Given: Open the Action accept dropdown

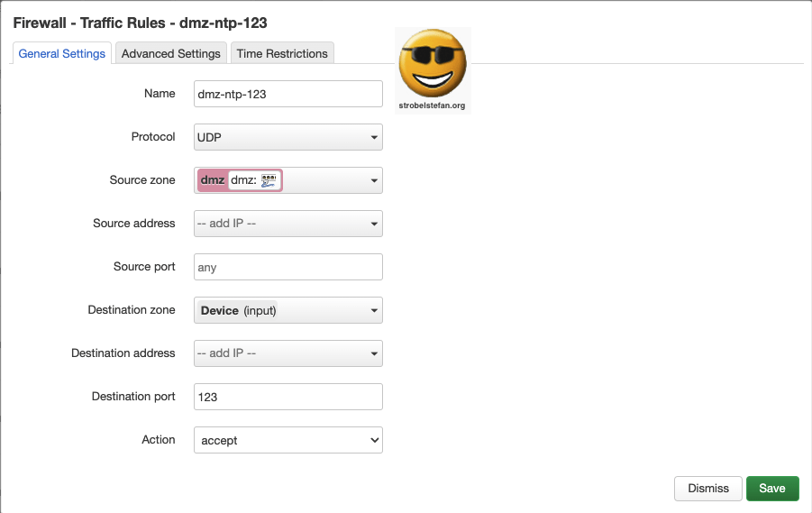Looking at the screenshot, I should coord(287,440).
